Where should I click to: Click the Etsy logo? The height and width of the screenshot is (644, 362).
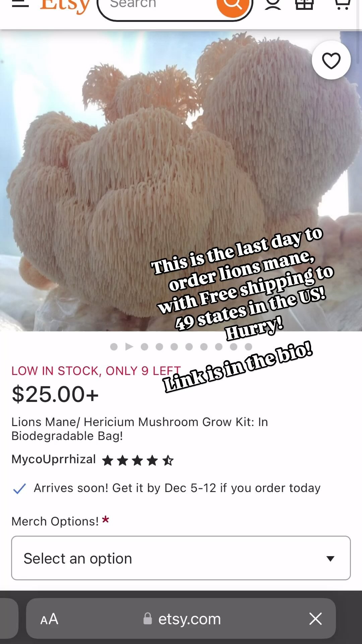point(65,6)
